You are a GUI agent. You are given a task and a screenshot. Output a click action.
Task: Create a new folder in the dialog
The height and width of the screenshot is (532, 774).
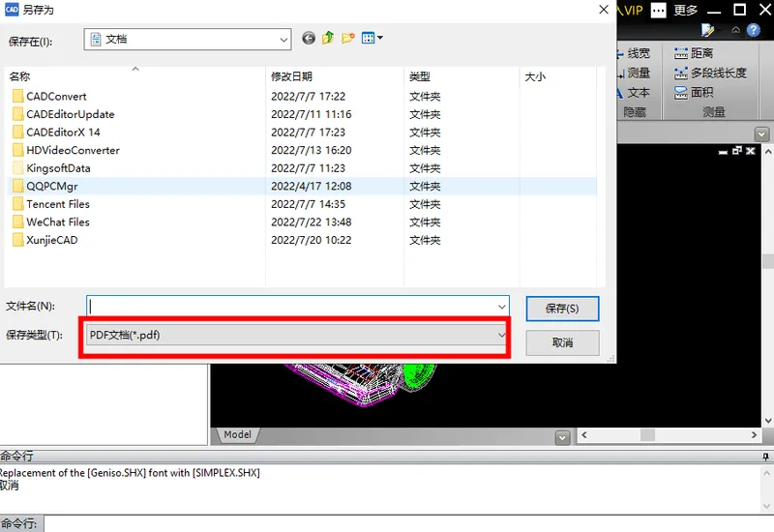pyautogui.click(x=348, y=38)
